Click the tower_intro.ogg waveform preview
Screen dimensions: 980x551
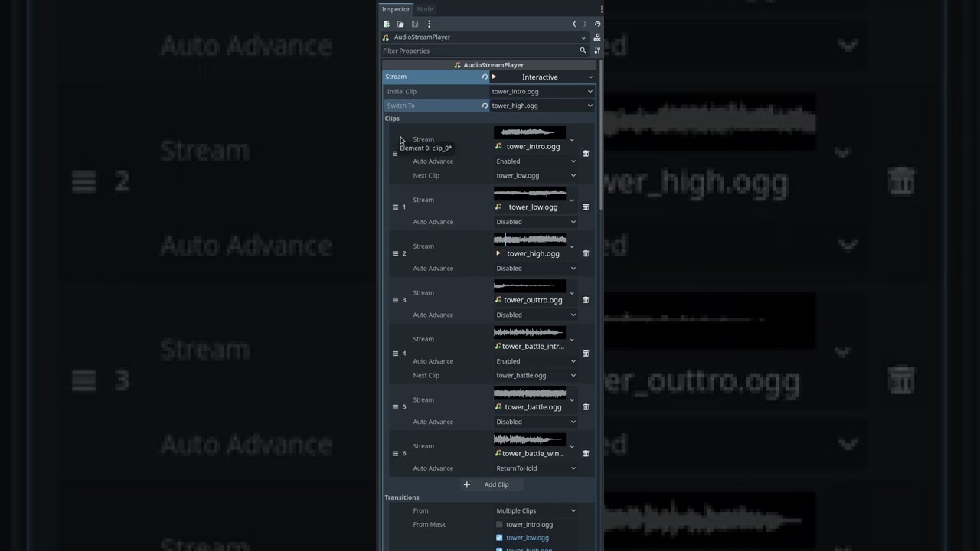click(x=530, y=132)
